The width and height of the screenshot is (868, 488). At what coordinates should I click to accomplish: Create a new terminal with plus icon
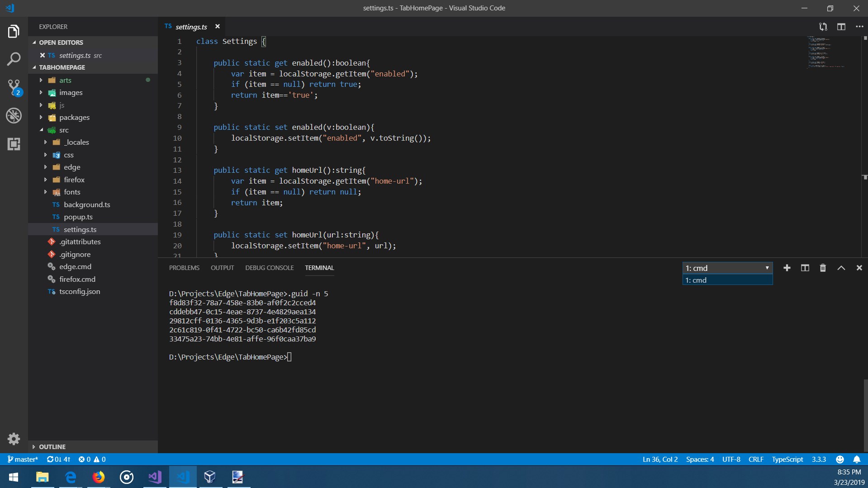[x=787, y=268]
